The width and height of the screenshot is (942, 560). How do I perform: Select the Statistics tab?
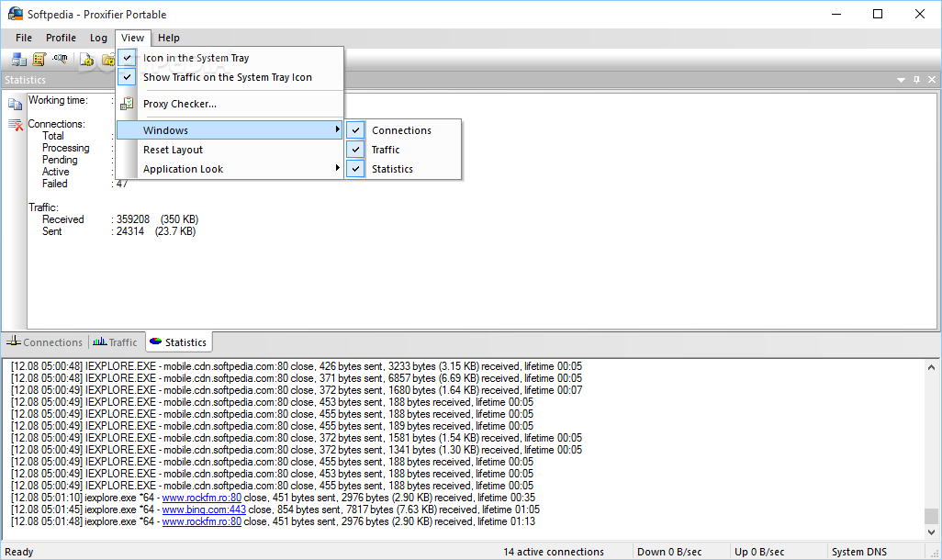click(178, 342)
